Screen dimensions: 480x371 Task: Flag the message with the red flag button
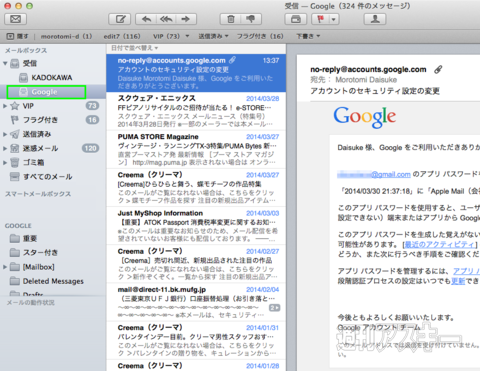coord(320,19)
